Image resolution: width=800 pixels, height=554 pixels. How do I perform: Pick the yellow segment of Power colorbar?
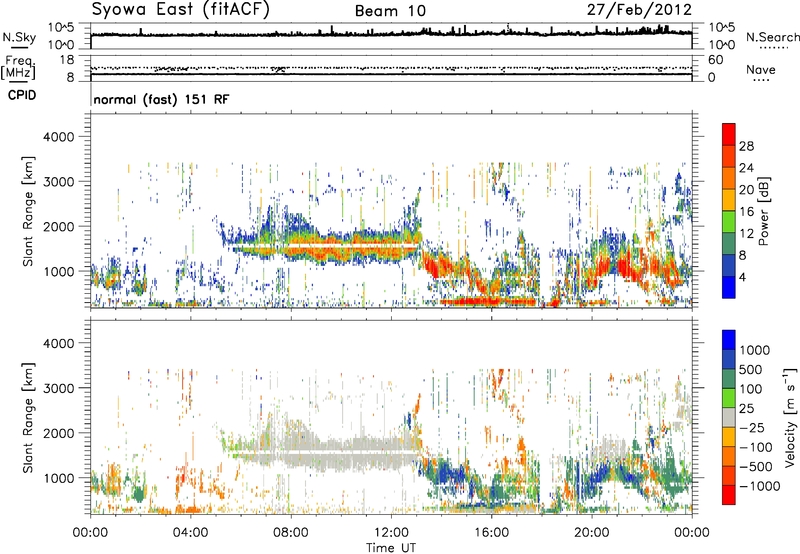click(x=729, y=200)
